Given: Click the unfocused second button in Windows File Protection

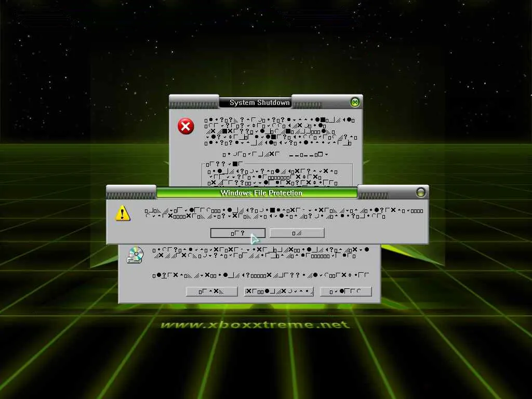Looking at the screenshot, I should tap(297, 233).
